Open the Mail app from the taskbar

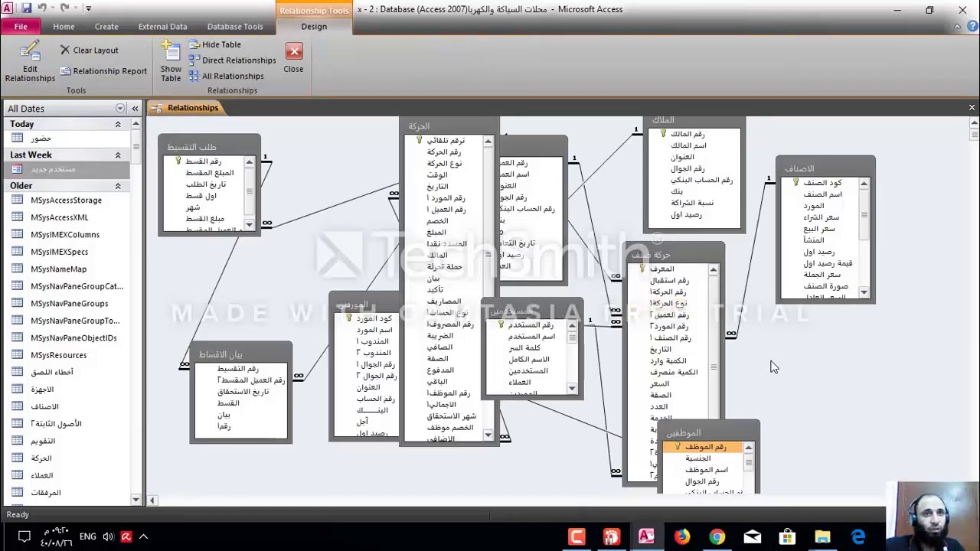coord(752,536)
